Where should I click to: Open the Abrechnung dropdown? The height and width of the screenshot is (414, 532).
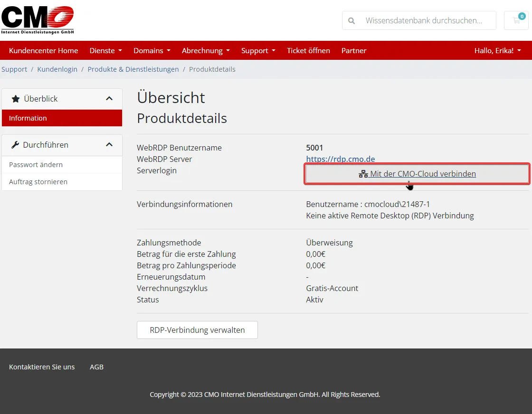coord(206,50)
